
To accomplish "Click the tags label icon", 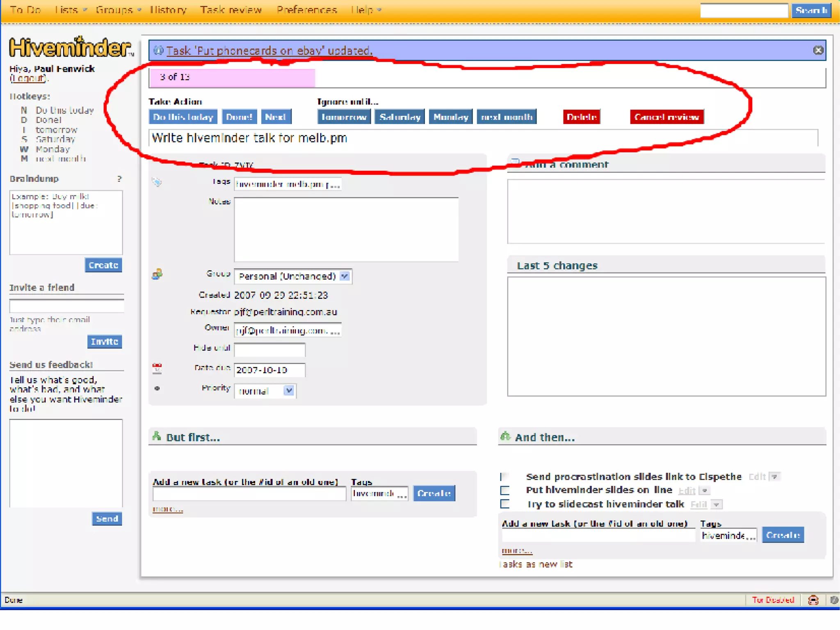I will tap(157, 182).
